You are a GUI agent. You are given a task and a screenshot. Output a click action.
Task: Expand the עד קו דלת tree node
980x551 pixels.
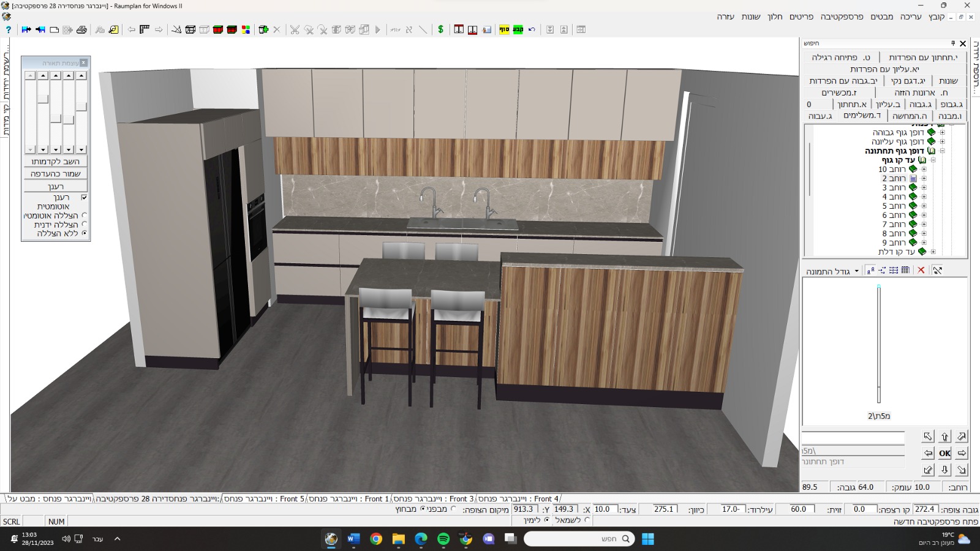point(933,252)
